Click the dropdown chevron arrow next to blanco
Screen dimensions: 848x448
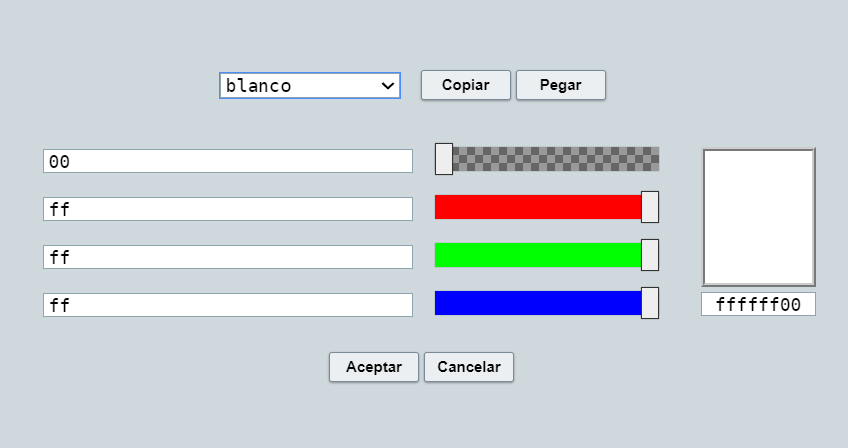pyautogui.click(x=388, y=86)
